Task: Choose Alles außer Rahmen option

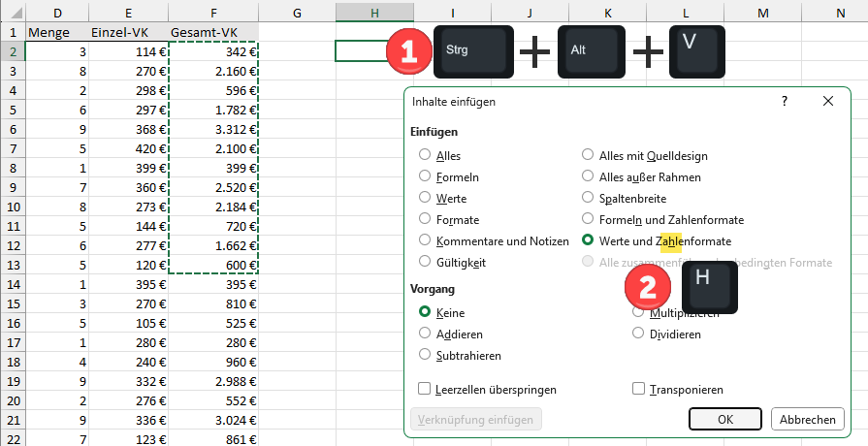Action: pyautogui.click(x=588, y=176)
